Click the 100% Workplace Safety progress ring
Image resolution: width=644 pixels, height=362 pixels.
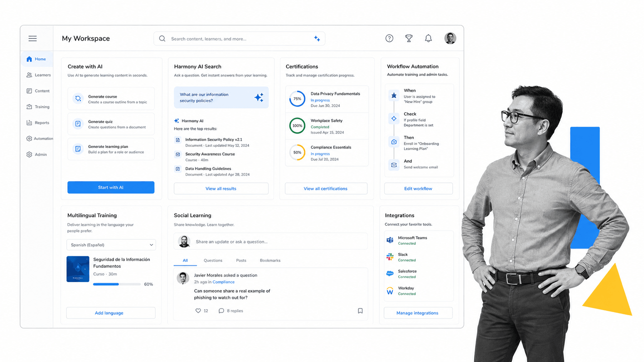(297, 126)
